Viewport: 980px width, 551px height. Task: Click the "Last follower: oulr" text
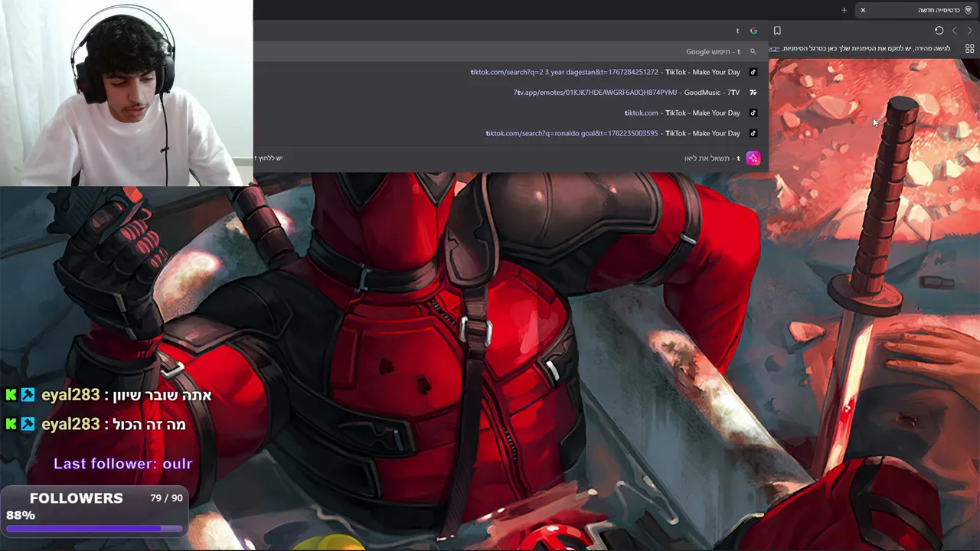click(x=122, y=463)
